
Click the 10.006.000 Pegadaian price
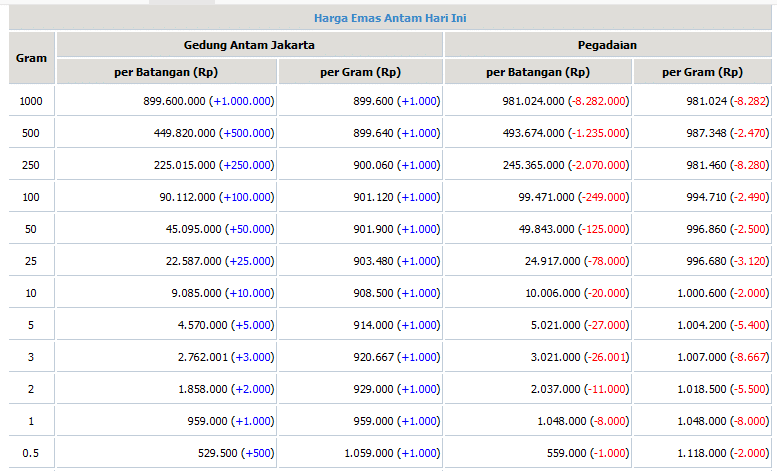[x=553, y=293]
